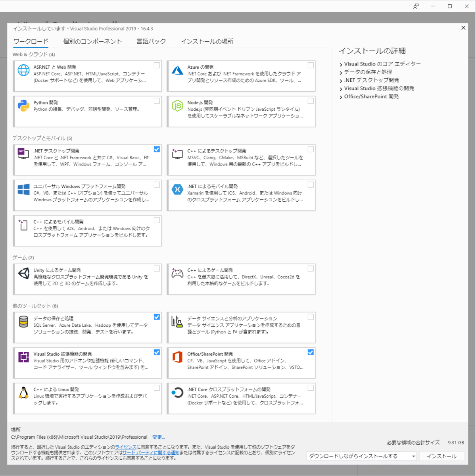The width and height of the screenshot is (476, 476).
Task: Select the ワークロード tab
Action: click(31, 41)
